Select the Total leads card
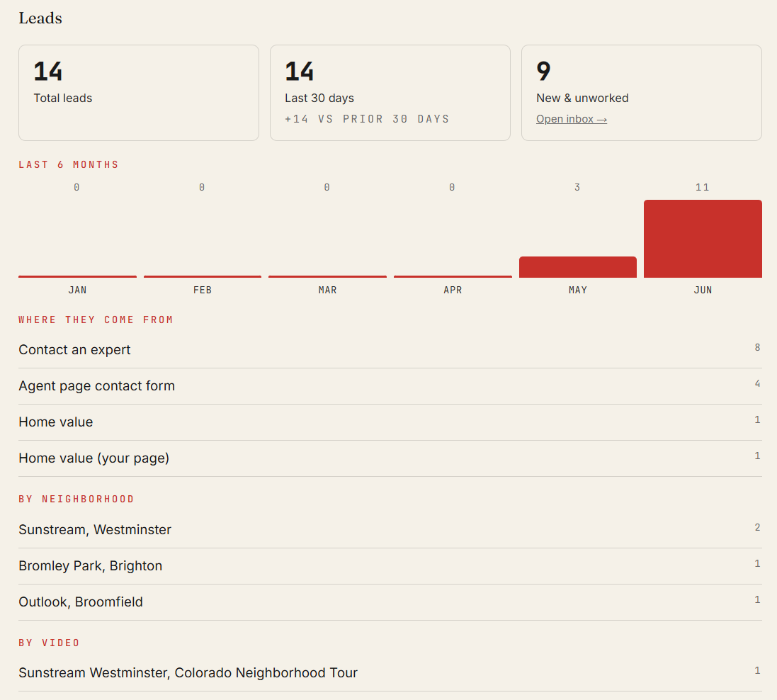This screenshot has width=777, height=700. click(139, 93)
